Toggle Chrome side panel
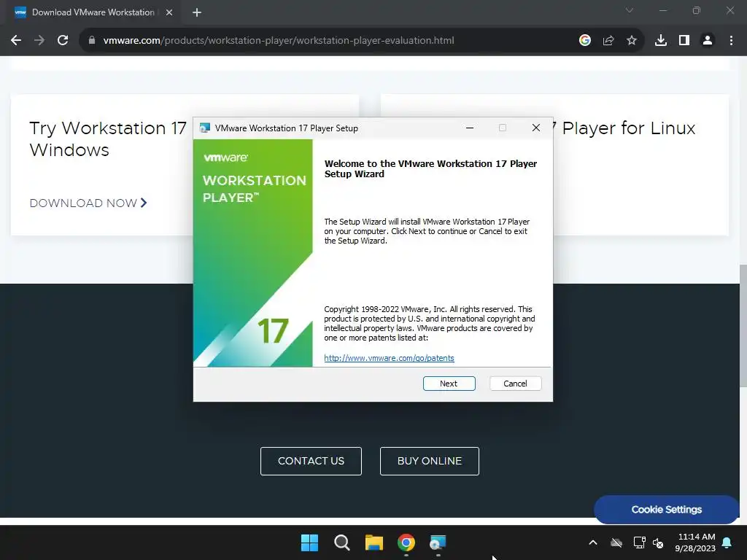 (684, 41)
